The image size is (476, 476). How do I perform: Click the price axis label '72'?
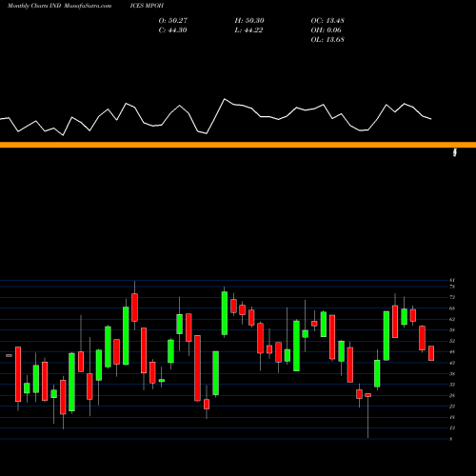point(452,297)
